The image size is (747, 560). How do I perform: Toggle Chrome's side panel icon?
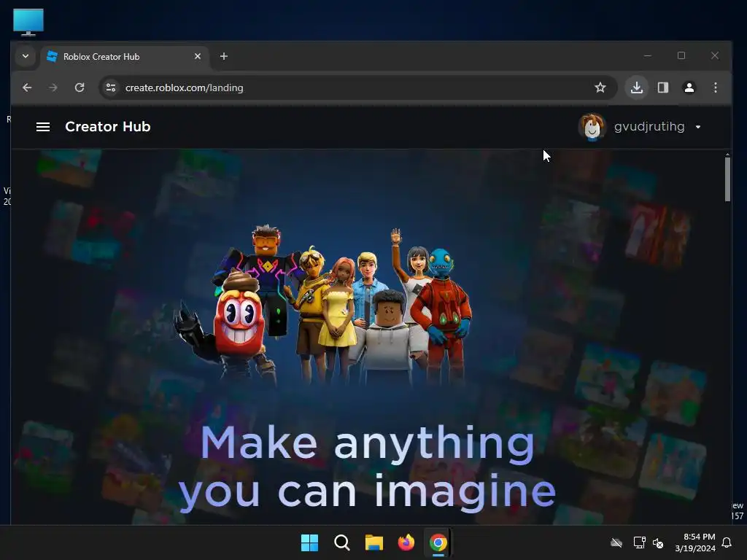[x=663, y=87]
